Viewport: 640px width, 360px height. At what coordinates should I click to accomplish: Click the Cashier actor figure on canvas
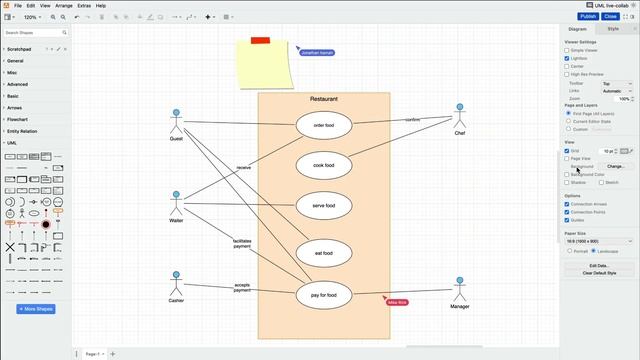coord(176,284)
